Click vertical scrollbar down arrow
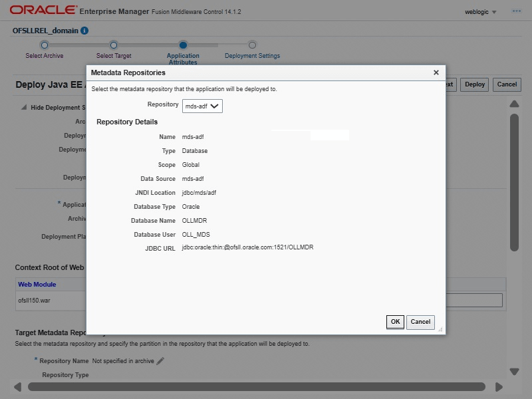The width and height of the screenshot is (532, 399). point(514,372)
